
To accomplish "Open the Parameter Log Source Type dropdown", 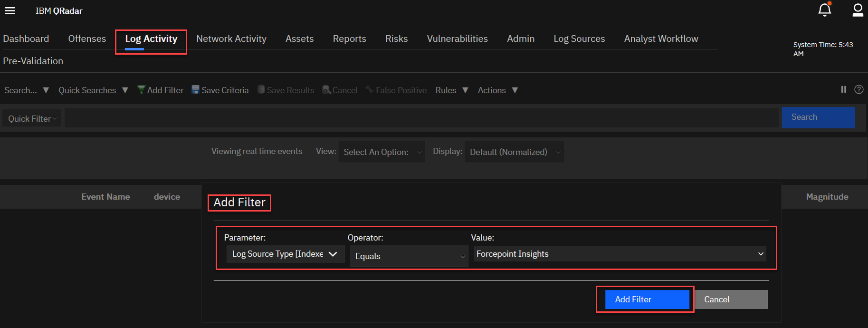I will [285, 254].
